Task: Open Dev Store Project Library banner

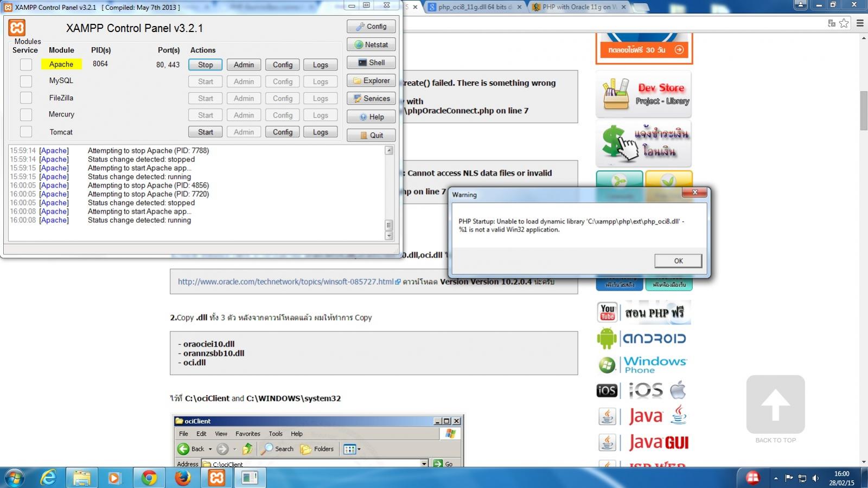Action: point(644,94)
